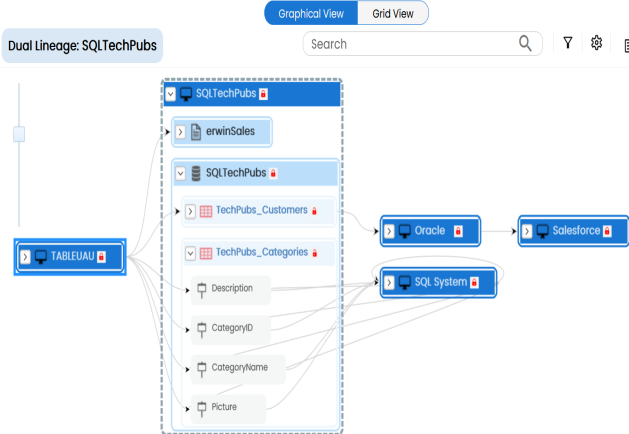Select the CategoryName column
This screenshot has width=629, height=434.
pyautogui.click(x=240, y=368)
